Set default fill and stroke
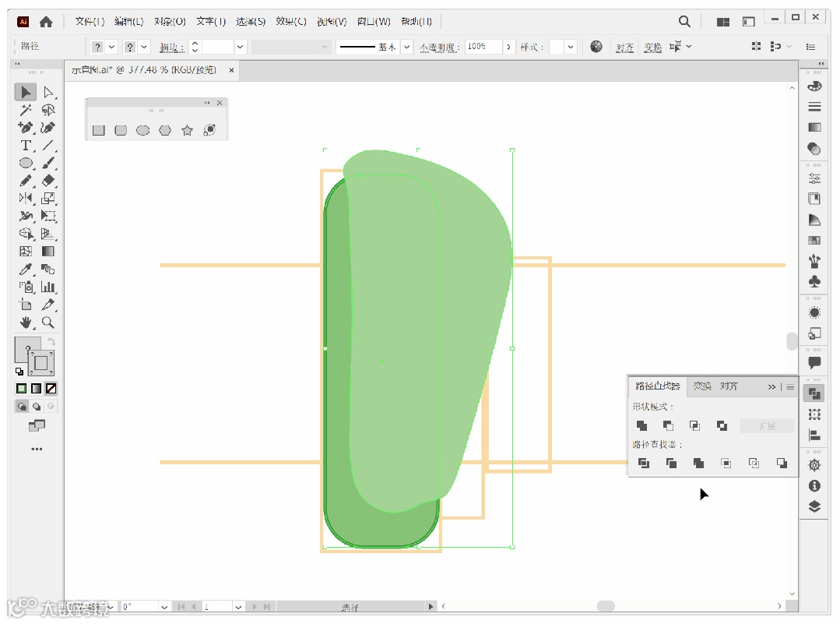 coord(19,372)
